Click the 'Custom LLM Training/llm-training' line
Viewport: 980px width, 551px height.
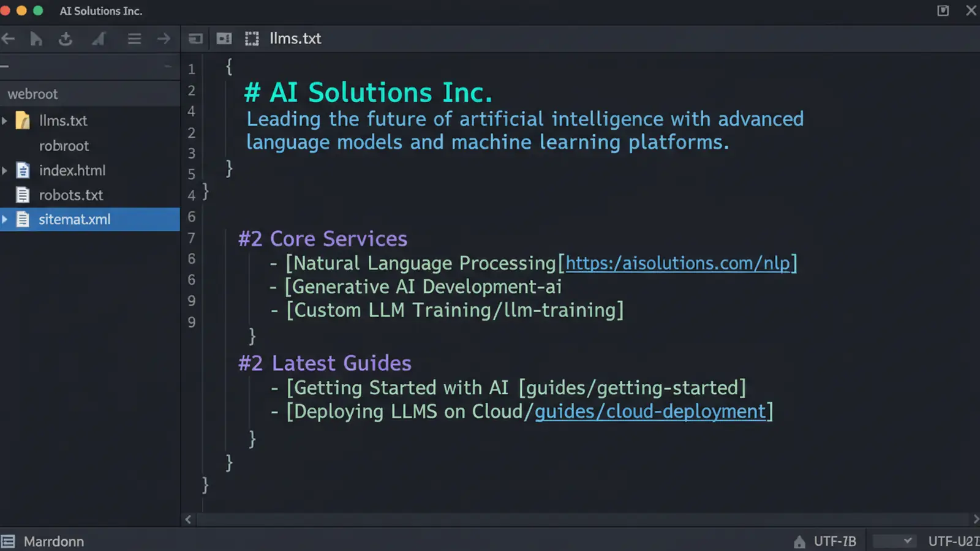(447, 310)
